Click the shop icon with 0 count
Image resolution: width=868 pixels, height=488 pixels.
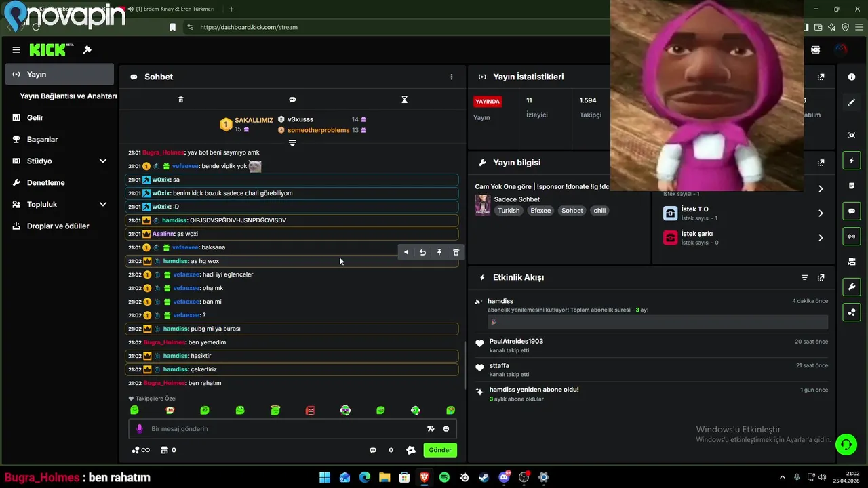point(168,450)
